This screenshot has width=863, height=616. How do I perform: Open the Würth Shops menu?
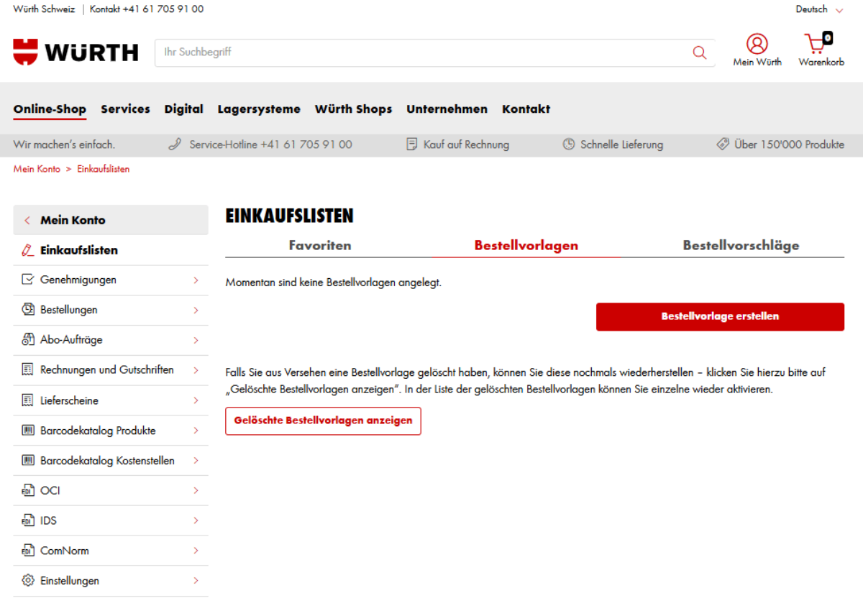tap(353, 109)
